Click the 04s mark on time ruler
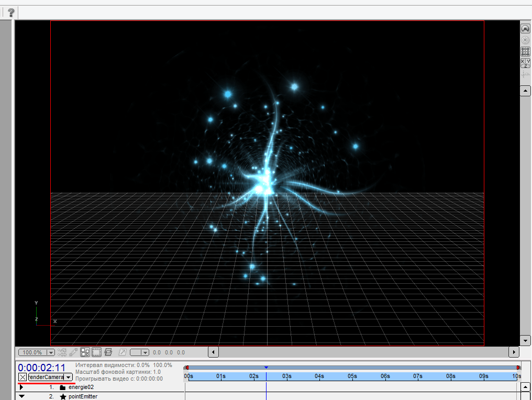This screenshot has width=532, height=400. tap(319, 376)
